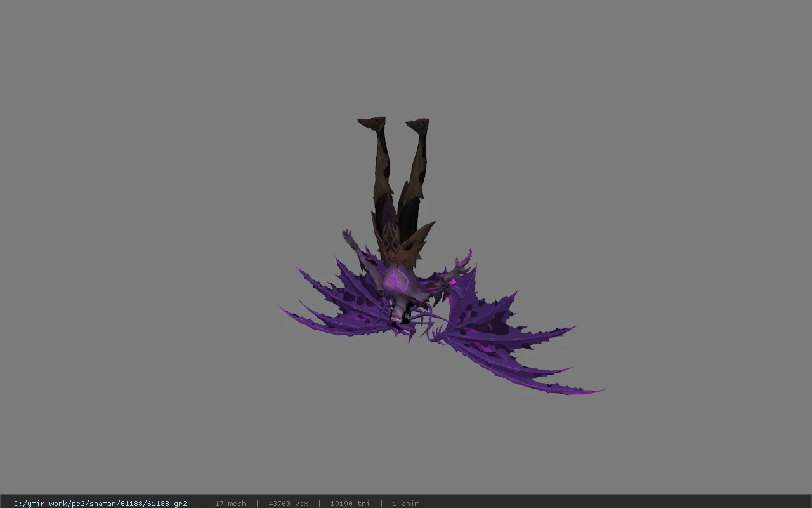Click the file path ending in 61188.gr2
The image size is (812, 508).
(x=100, y=504)
